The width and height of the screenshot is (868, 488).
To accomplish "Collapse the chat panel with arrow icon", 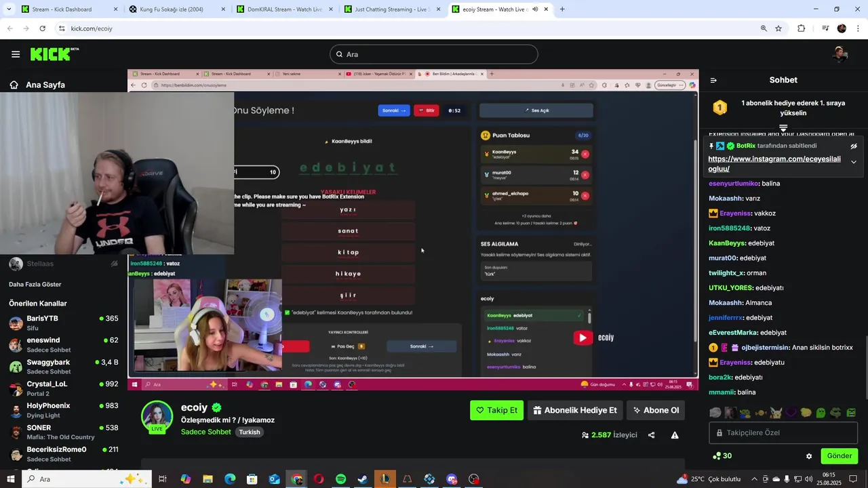I will [713, 80].
